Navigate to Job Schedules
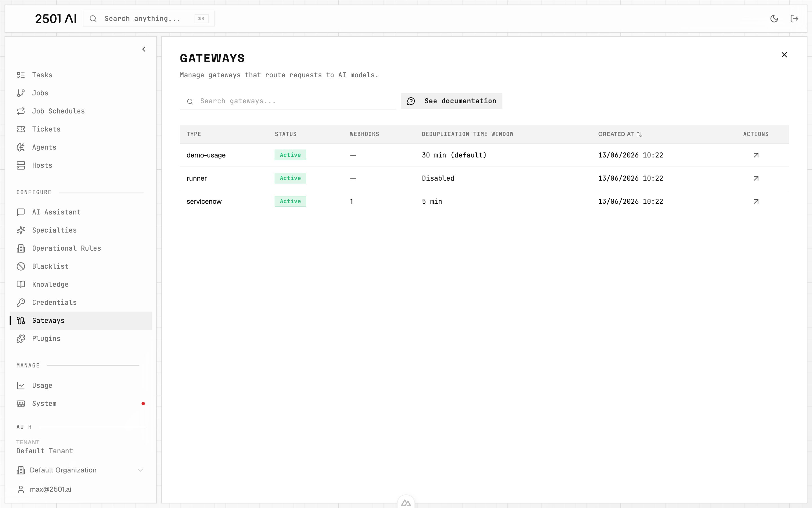812x508 pixels. [x=81, y=111]
